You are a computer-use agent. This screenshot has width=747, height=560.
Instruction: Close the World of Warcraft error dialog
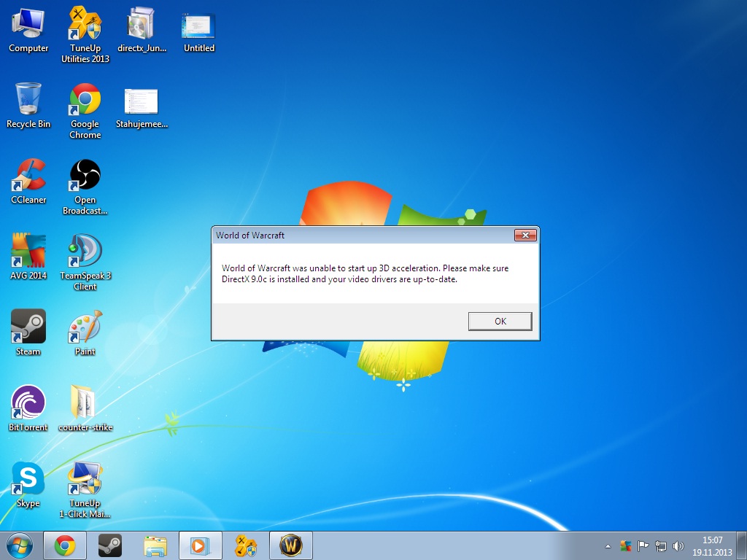pyautogui.click(x=525, y=235)
